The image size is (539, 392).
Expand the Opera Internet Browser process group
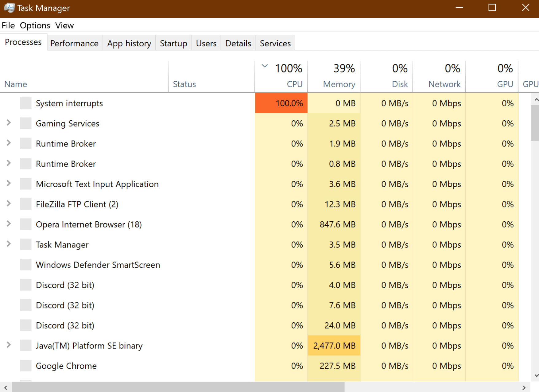pyautogui.click(x=9, y=224)
